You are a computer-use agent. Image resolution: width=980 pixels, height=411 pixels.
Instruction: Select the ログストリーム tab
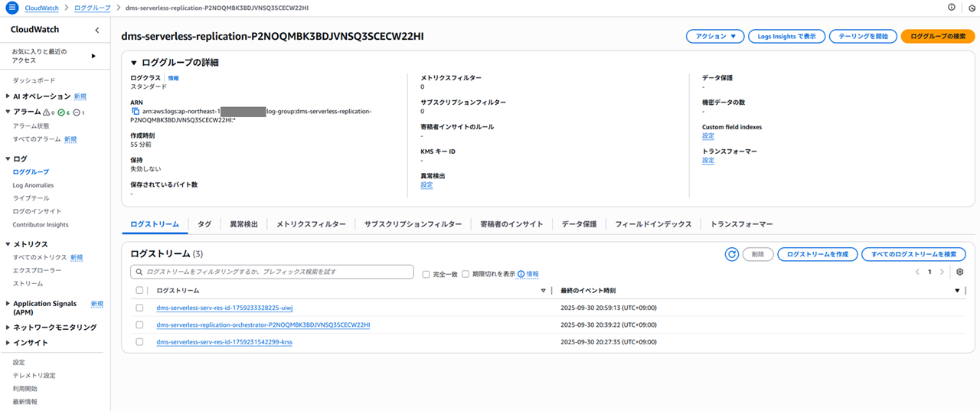pos(155,224)
